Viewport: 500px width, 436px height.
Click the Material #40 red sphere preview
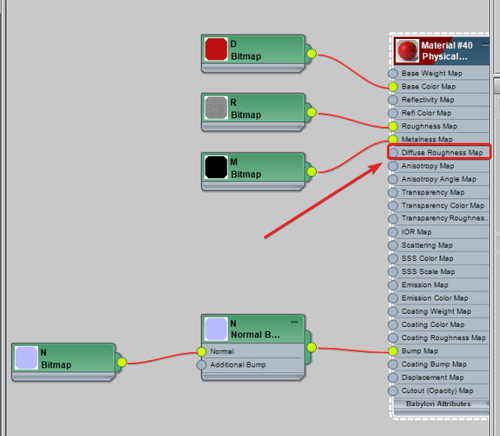point(407,51)
